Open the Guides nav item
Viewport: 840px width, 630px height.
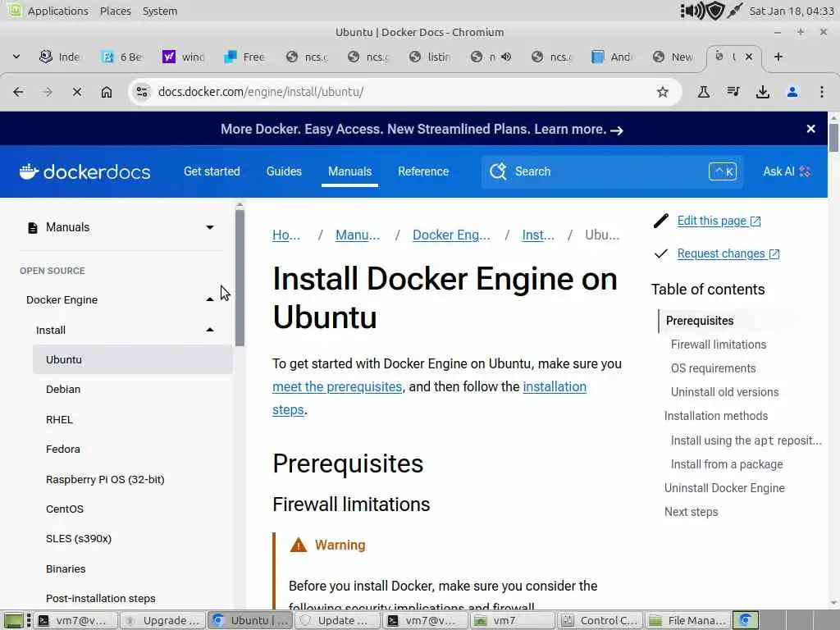coord(284,171)
